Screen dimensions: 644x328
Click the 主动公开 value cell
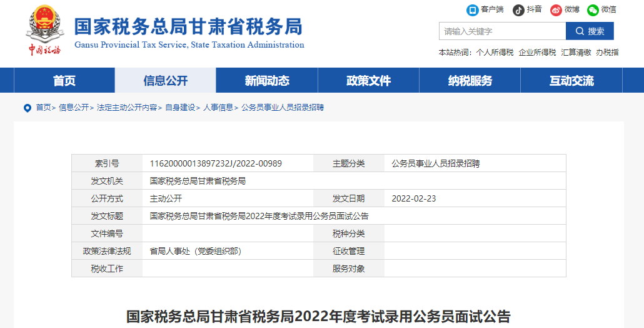point(228,198)
